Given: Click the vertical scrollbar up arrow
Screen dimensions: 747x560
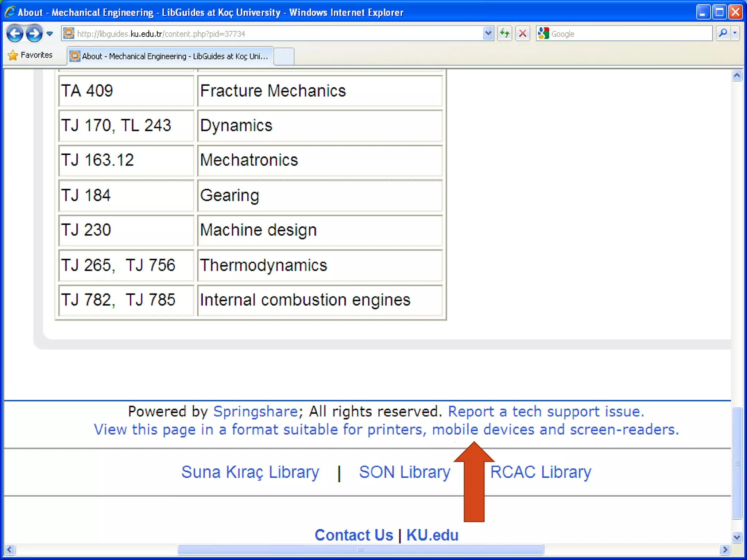Looking at the screenshot, I should click(737, 75).
